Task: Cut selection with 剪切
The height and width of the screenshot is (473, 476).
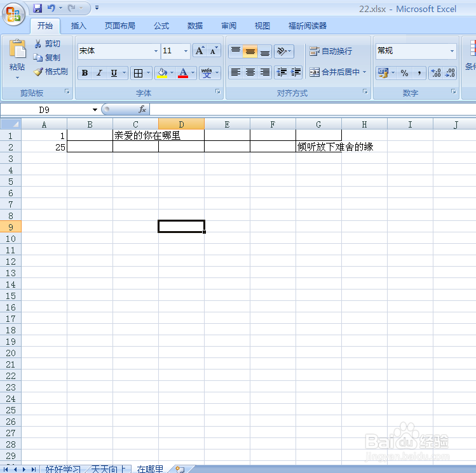Action: pyautogui.click(x=48, y=44)
